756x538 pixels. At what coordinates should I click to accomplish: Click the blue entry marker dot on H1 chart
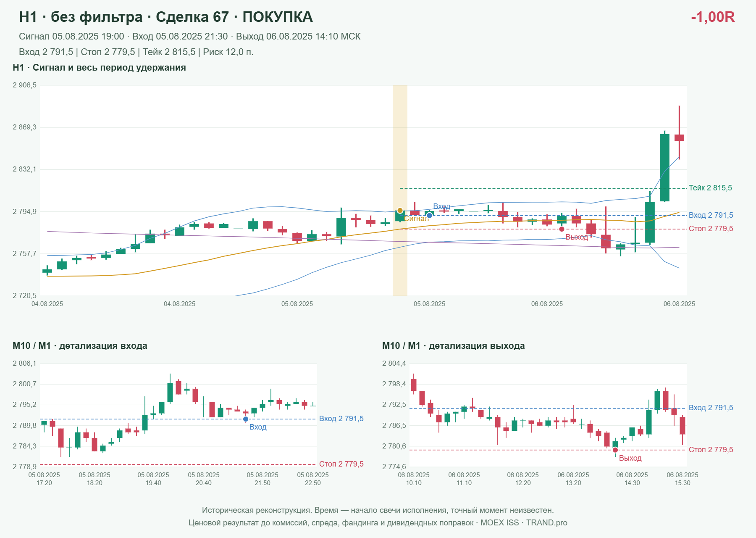click(429, 216)
